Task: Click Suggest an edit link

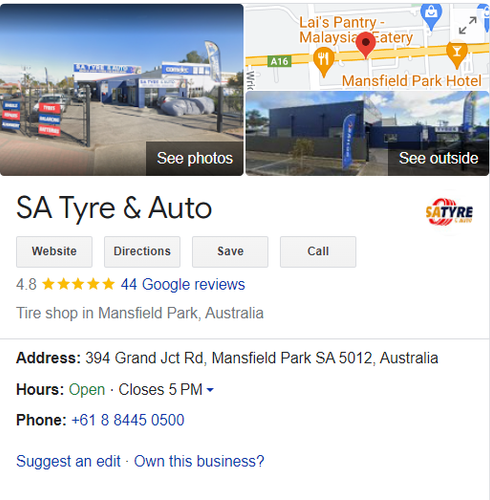Action: [68, 462]
